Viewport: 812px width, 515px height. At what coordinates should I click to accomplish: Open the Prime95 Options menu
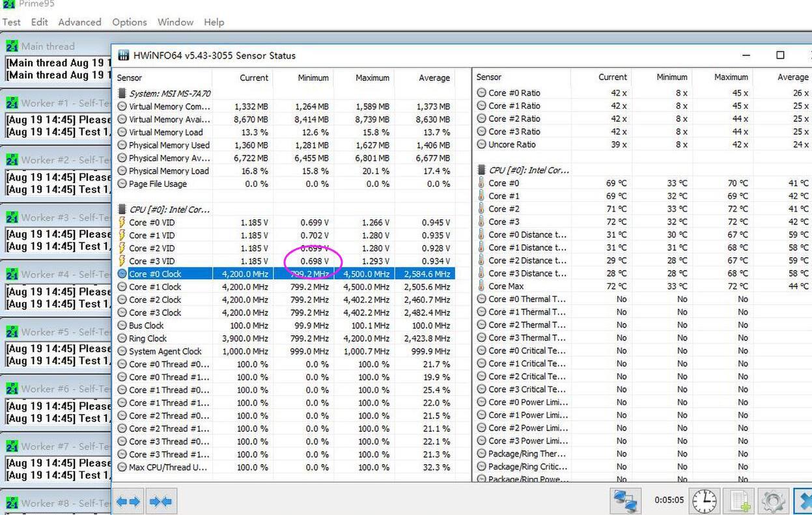click(x=130, y=22)
